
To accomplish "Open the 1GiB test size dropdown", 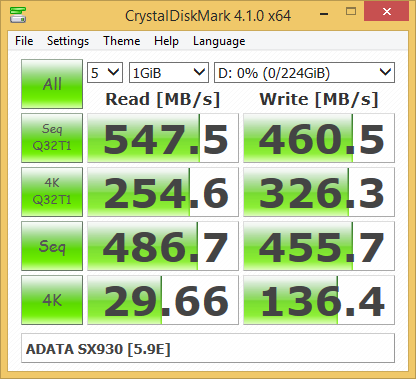I will 169,72.
